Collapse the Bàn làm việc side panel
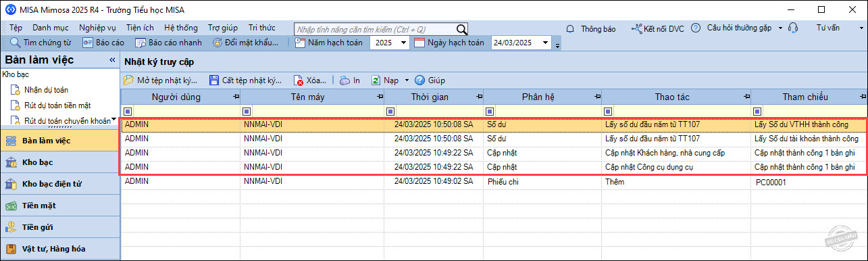Viewport: 868px width, 261px height. pyautogui.click(x=112, y=60)
